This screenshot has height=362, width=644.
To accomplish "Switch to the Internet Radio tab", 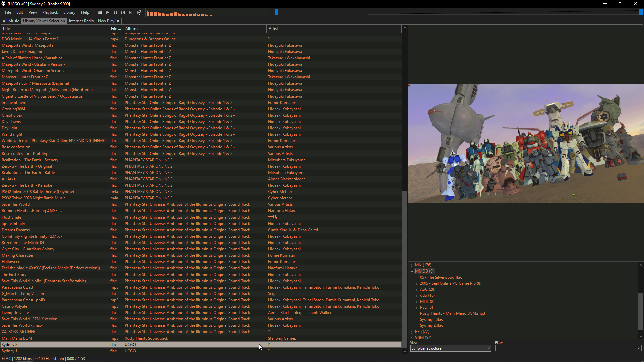I will 81,21.
